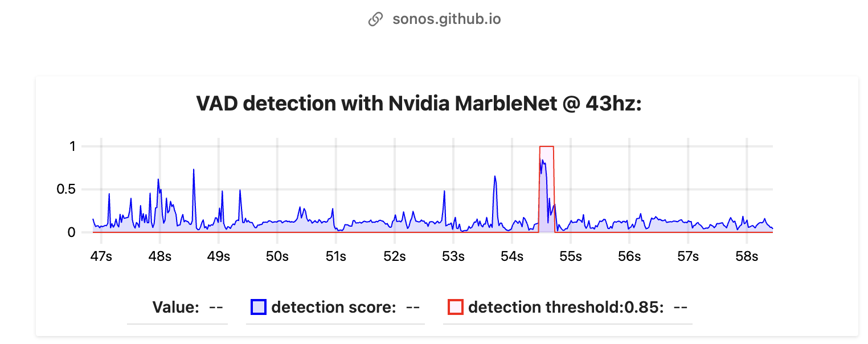Screen dimensions: 868x344
Task: Toggle the "detection score" legend label
Action: [x=333, y=308]
